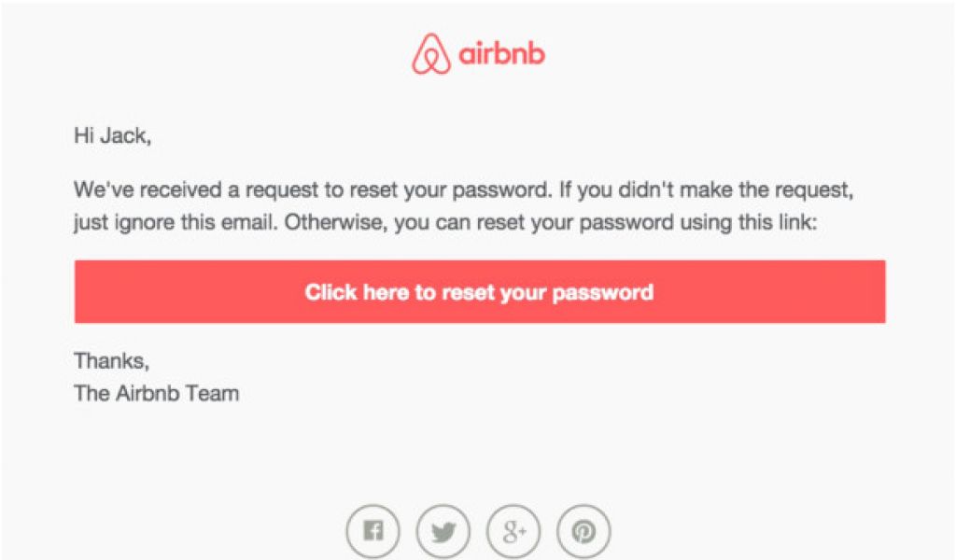The width and height of the screenshot is (956, 560).
Task: Open the Pinterest icon
Action: (x=583, y=531)
